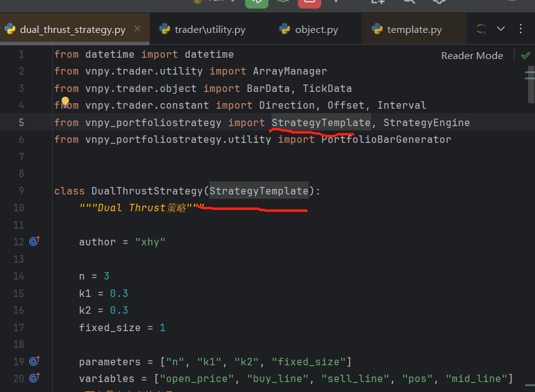Click the "xhy" author string
This screenshot has height=392, width=535.
tap(150, 242)
